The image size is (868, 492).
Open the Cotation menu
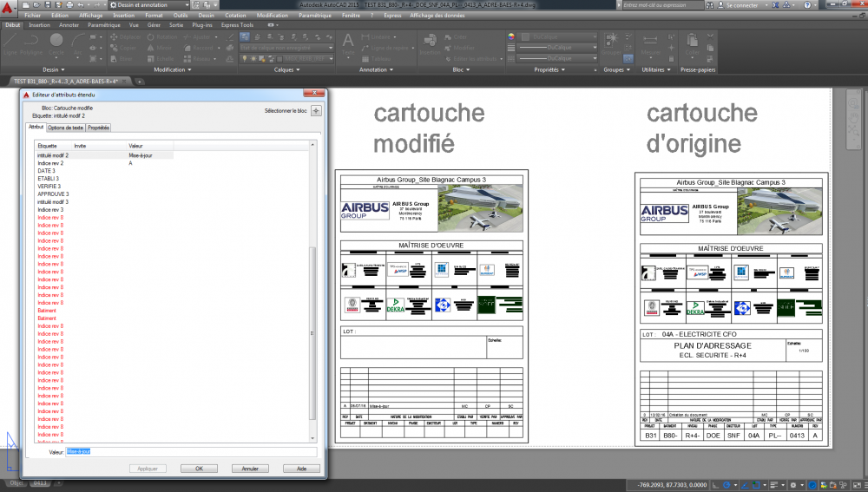click(235, 16)
